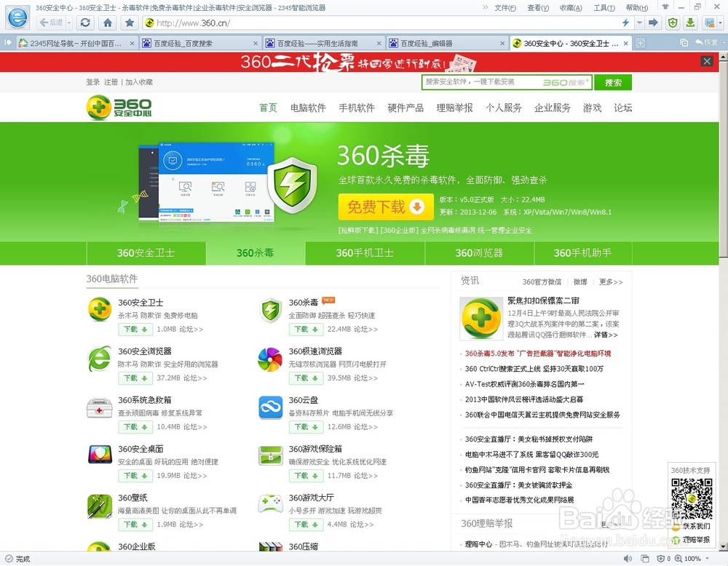Click the 360安全浏览器 icon
Screen dimensions: 728x566
coord(99,359)
